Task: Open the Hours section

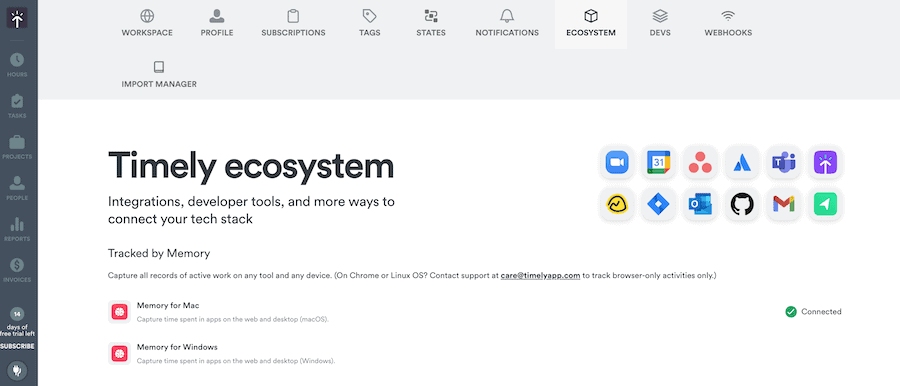Action: coord(17,65)
